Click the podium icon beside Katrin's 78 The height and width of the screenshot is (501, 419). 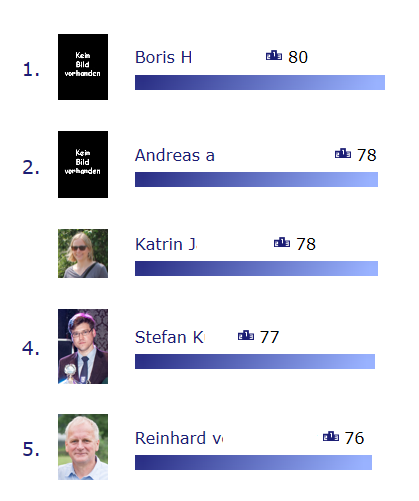[x=282, y=243]
